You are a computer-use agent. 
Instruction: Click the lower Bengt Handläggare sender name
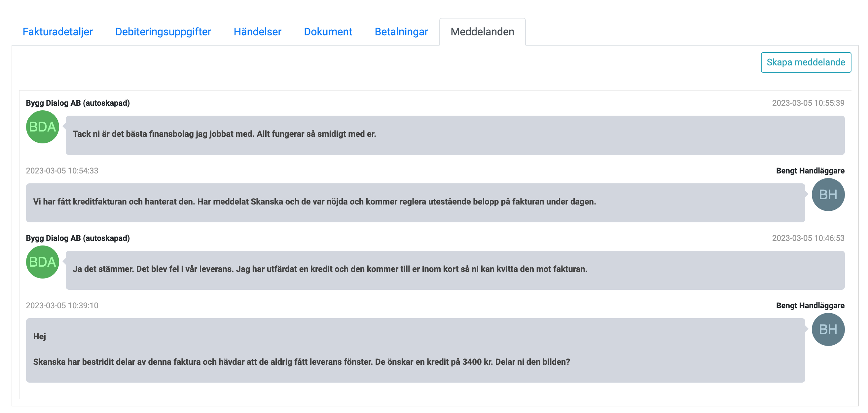click(810, 306)
